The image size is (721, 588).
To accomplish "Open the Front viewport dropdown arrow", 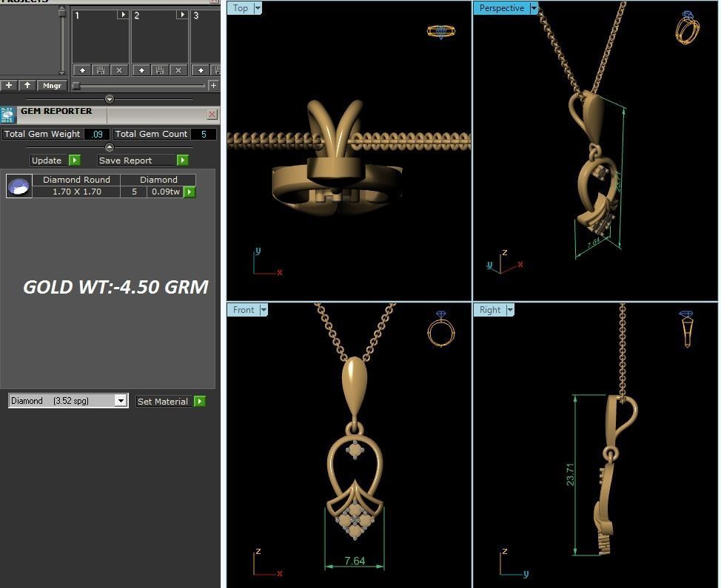I will pos(264,310).
